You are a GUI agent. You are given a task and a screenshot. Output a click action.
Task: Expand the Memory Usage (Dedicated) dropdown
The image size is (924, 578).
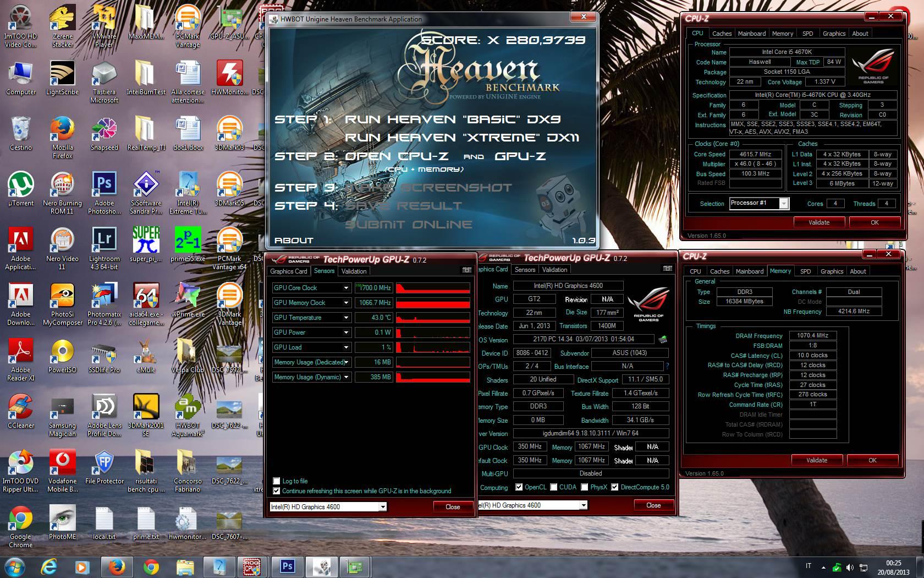point(346,362)
